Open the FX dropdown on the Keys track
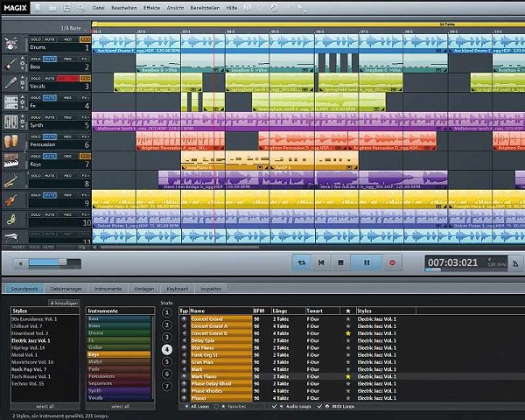525x420 pixels. point(86,157)
